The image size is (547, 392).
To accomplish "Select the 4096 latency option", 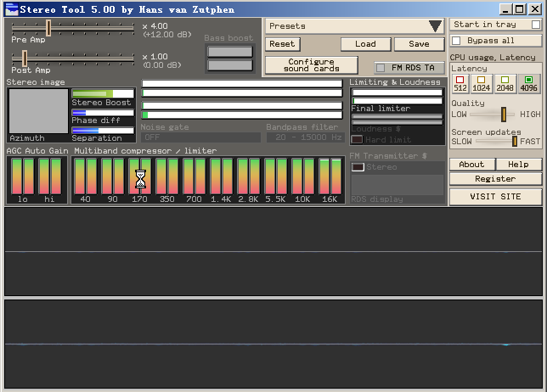I will click(x=528, y=83).
